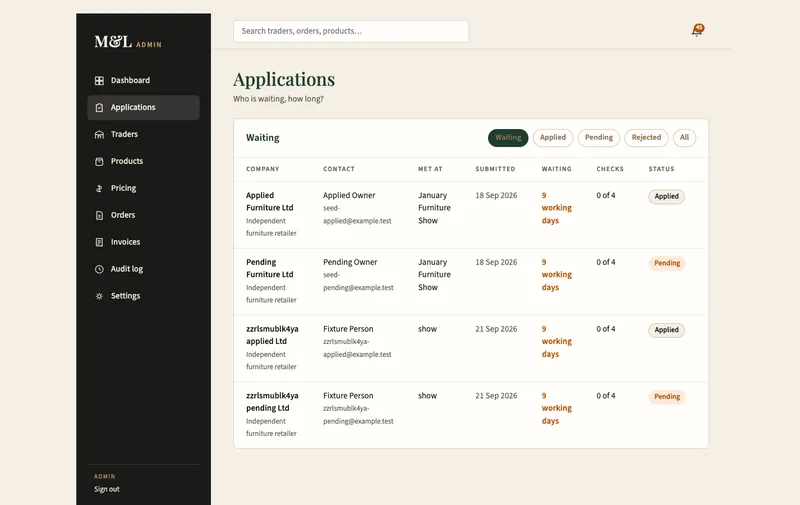Screen dimensions: 800x505
Task: Open the Products page
Action: click(143, 161)
